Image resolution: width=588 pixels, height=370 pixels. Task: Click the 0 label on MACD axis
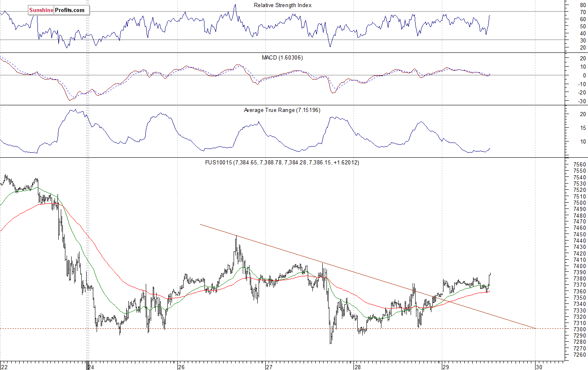[584, 75]
